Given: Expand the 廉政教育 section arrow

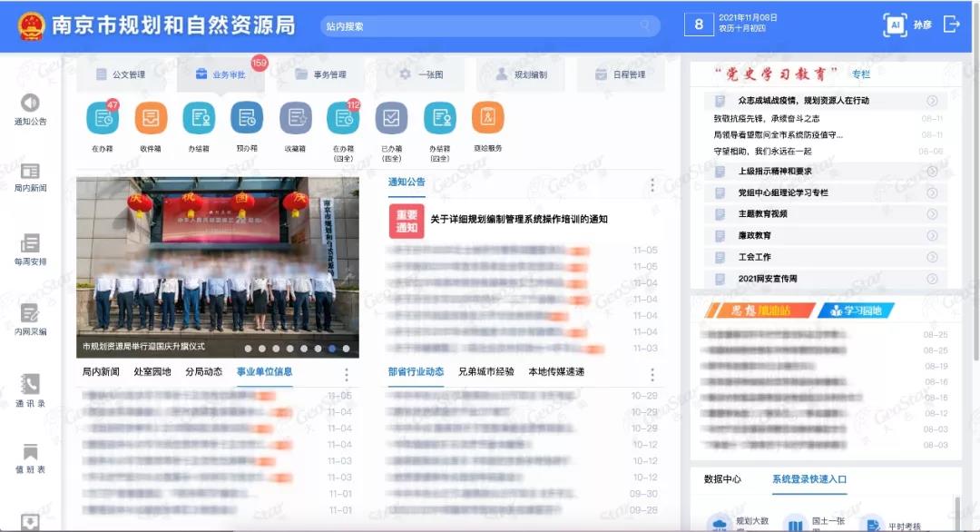Looking at the screenshot, I should pos(932,235).
